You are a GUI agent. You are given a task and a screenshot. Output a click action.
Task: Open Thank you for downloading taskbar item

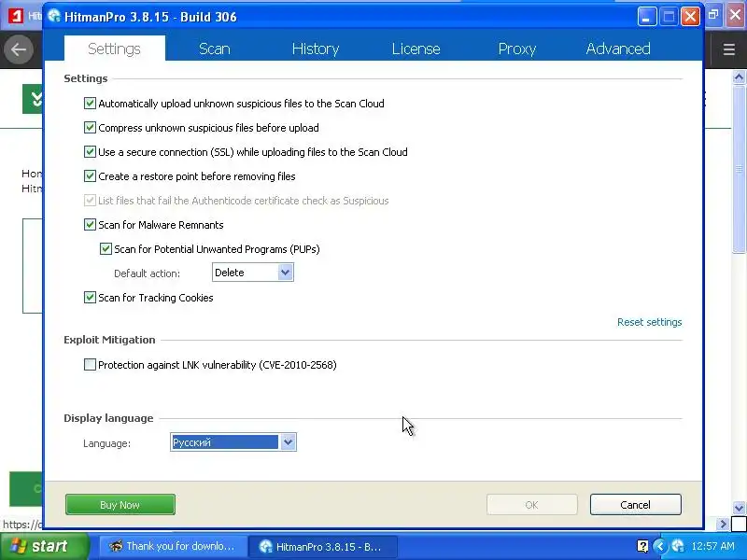click(173, 546)
